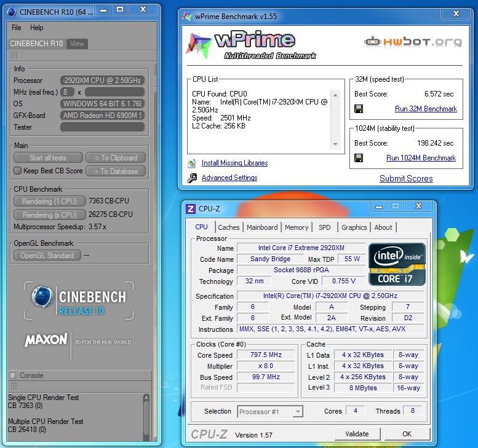The width and height of the screenshot is (478, 448).
Task: Select the CINEBENCH R10 tab
Action: [36, 44]
